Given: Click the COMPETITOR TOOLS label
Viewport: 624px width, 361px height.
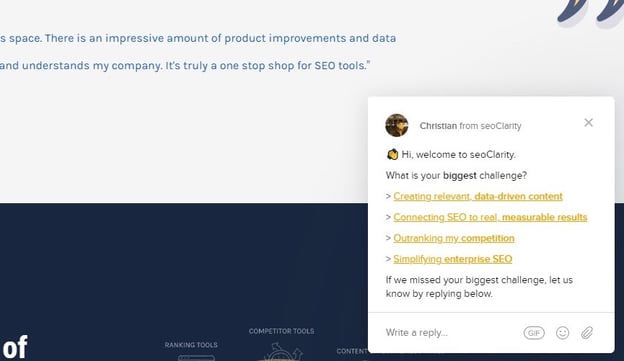Looking at the screenshot, I should tap(281, 331).
